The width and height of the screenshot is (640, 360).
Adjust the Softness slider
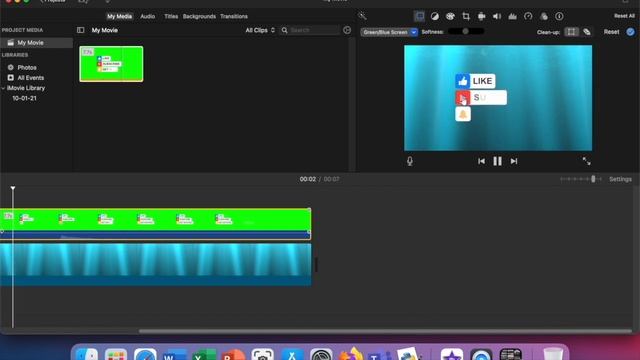pyautogui.click(x=466, y=31)
